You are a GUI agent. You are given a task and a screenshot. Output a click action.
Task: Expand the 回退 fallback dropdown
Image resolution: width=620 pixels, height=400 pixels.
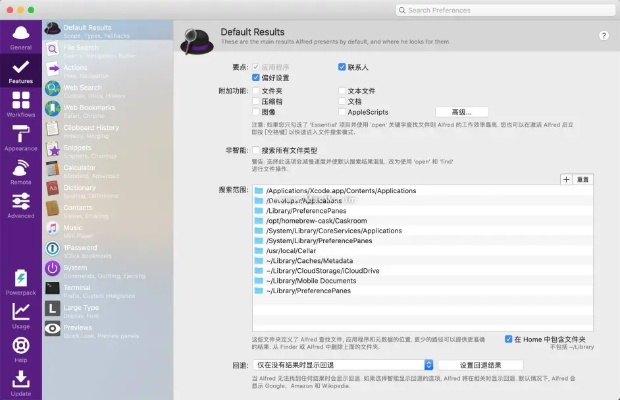point(343,365)
